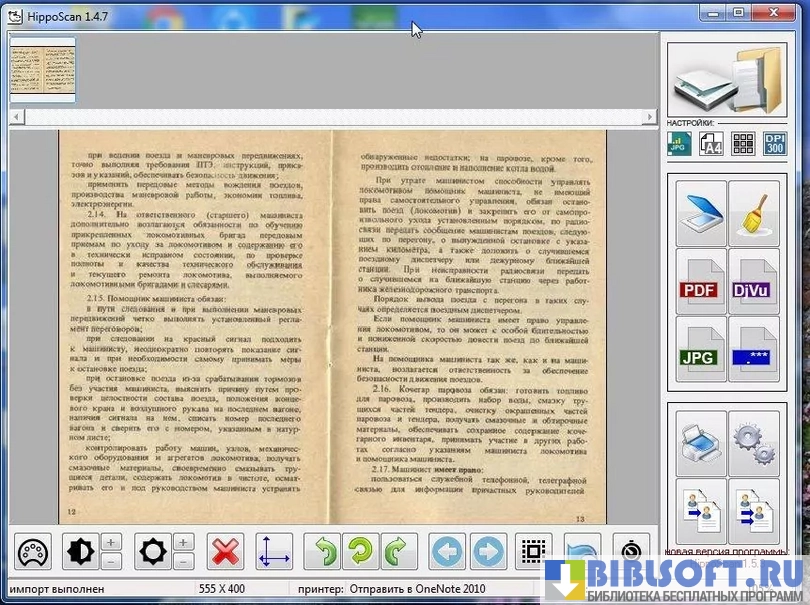Open the gears settings button
This screenshot has width=810, height=605.
[x=753, y=442]
